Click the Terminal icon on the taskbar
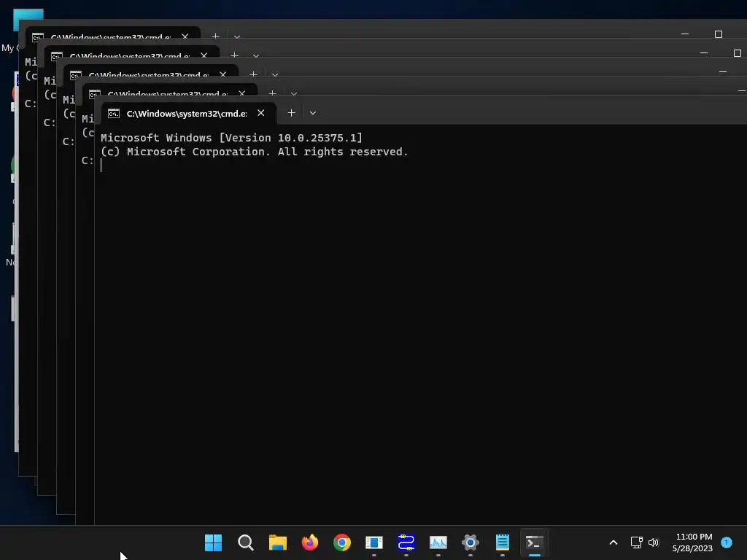This screenshot has width=747, height=560. 535,542
